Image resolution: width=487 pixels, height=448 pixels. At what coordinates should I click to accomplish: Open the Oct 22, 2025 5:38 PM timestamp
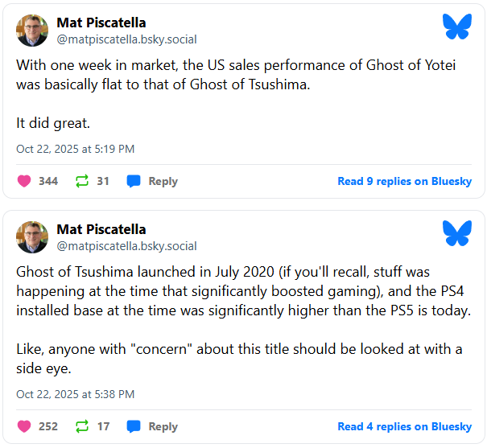(75, 394)
